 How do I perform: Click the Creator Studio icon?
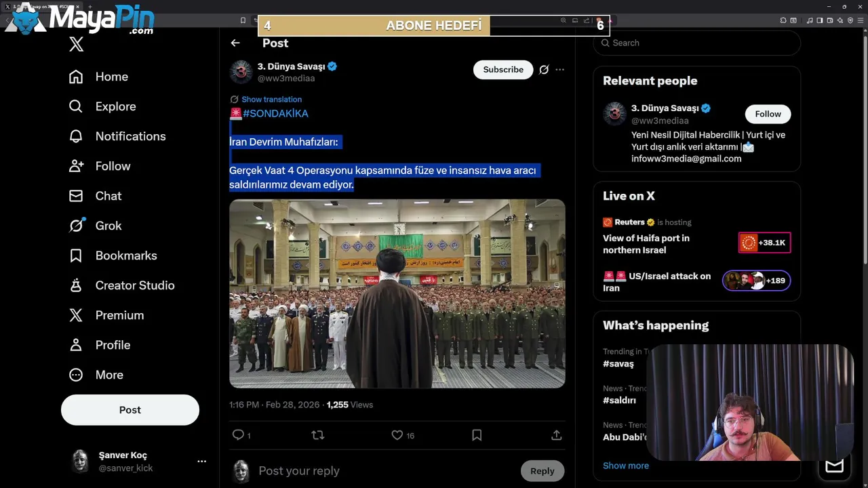coord(76,285)
